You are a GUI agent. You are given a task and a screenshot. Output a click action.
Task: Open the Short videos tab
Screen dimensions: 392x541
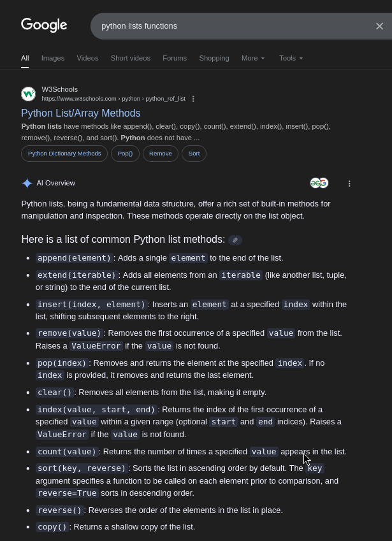(x=131, y=58)
